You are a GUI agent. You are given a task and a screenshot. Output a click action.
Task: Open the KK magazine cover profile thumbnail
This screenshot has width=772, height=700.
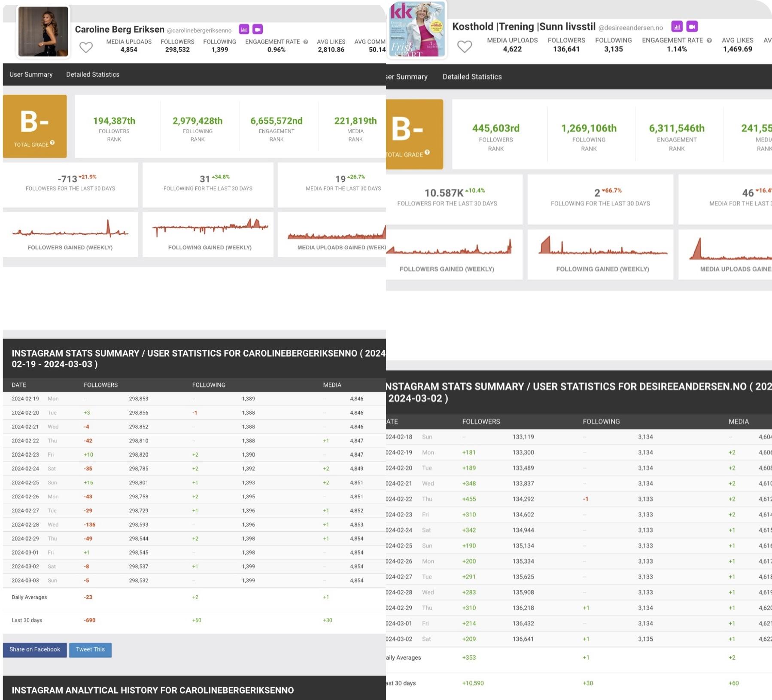pos(417,29)
